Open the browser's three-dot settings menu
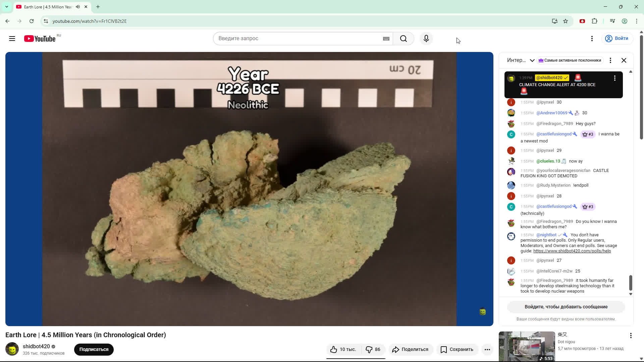The width and height of the screenshot is (644, 362). pos(637,21)
